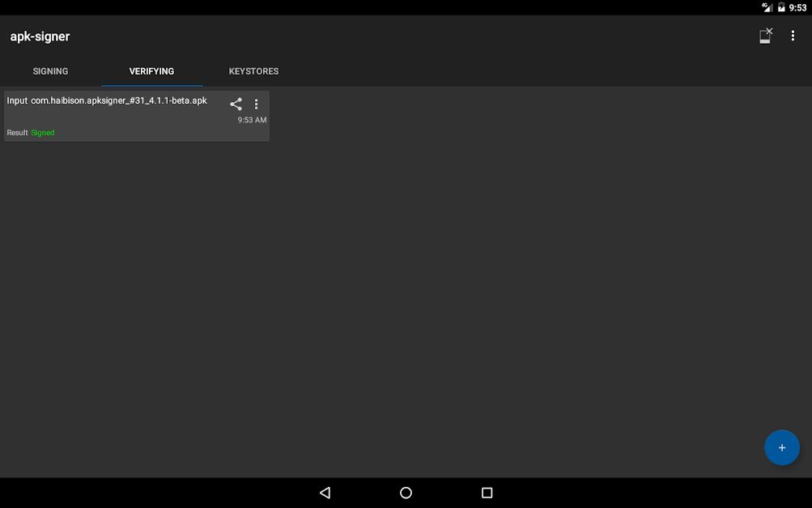The width and height of the screenshot is (812, 508).
Task: Click the Input label on the card
Action: (x=17, y=100)
